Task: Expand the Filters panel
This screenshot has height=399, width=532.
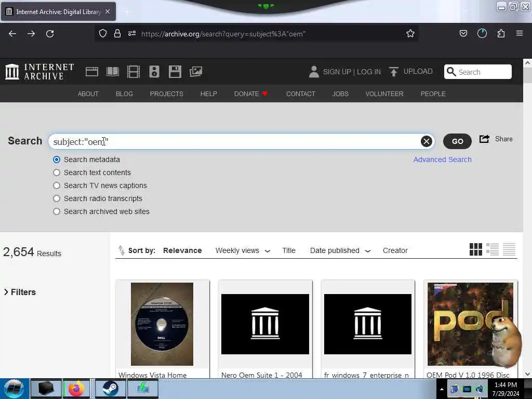Action: click(x=20, y=292)
